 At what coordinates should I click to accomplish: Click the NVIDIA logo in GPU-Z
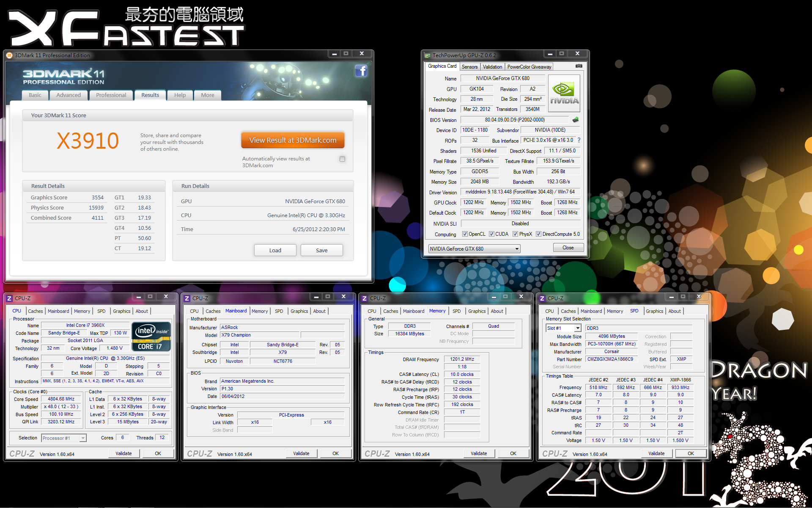[x=564, y=94]
